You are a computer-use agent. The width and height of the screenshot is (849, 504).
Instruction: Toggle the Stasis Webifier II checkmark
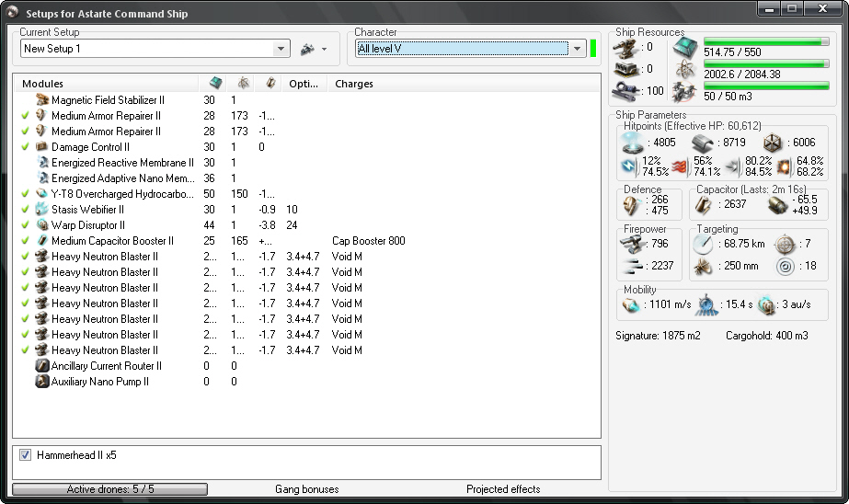coord(25,210)
